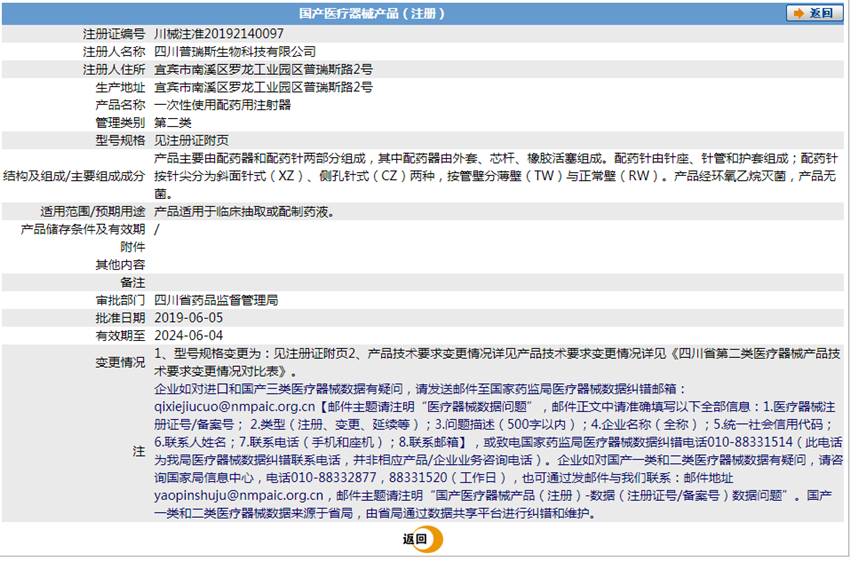This screenshot has height=561, width=850.
Task: Click the 注册人住所 label
Action: [x=114, y=69]
